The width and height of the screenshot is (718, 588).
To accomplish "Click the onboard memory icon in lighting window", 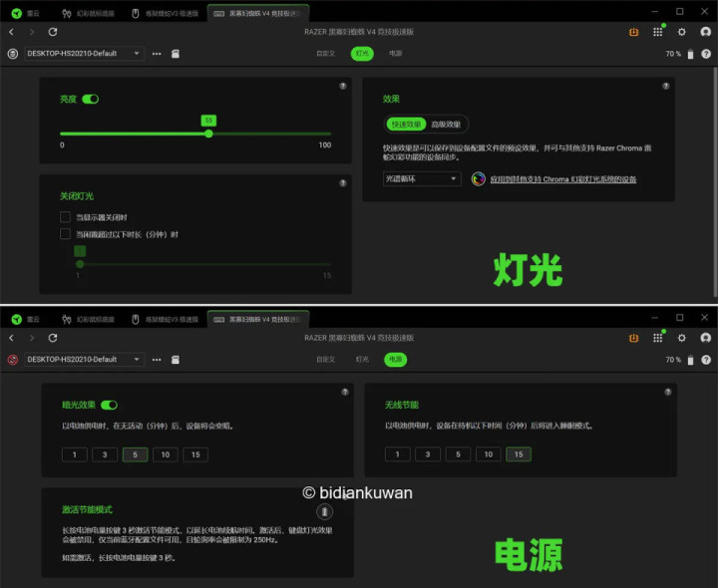I will 176,54.
